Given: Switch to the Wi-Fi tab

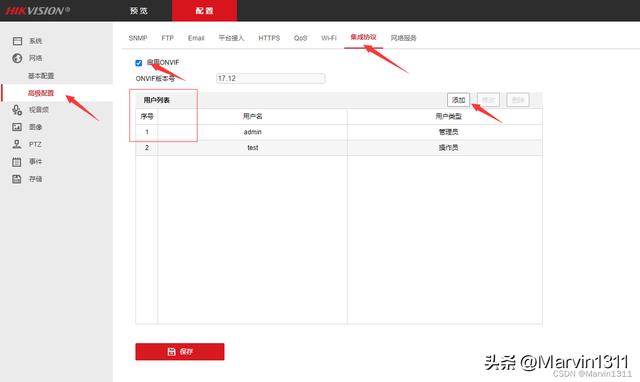Looking at the screenshot, I should (x=329, y=38).
